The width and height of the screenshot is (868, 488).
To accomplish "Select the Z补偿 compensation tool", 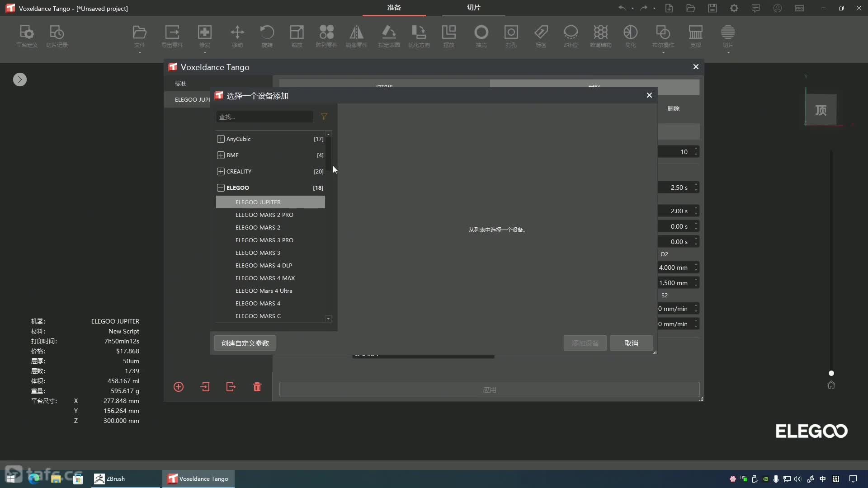I will (571, 36).
